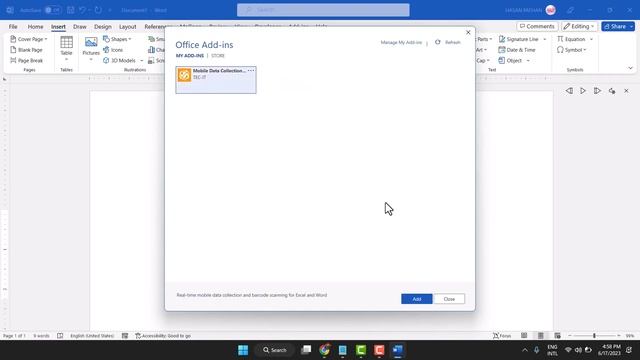640x360 pixels.
Task: Insert a Blank Page
Action: 26,50
